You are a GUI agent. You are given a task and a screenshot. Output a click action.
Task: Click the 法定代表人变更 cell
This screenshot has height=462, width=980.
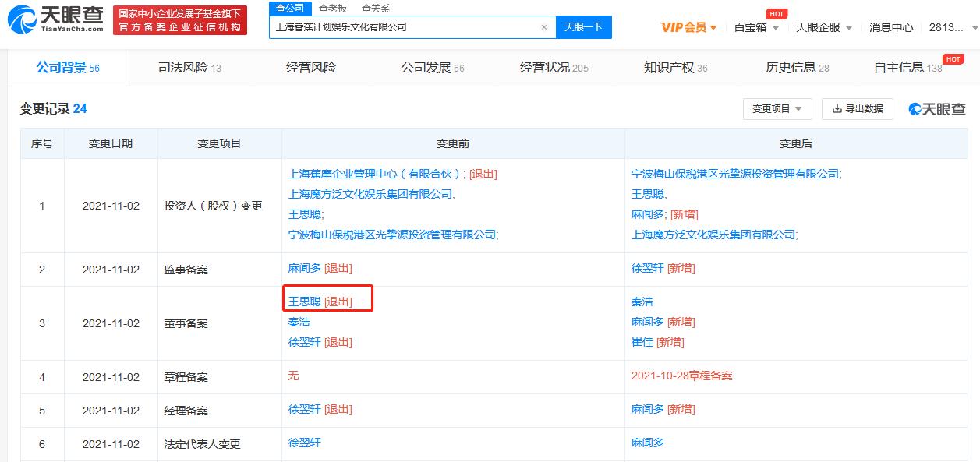(x=219, y=444)
